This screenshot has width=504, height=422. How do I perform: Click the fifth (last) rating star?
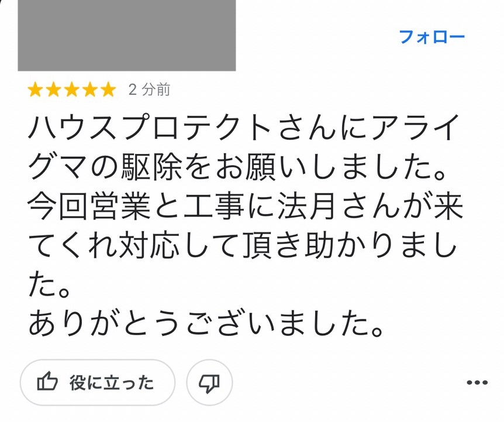tap(109, 90)
